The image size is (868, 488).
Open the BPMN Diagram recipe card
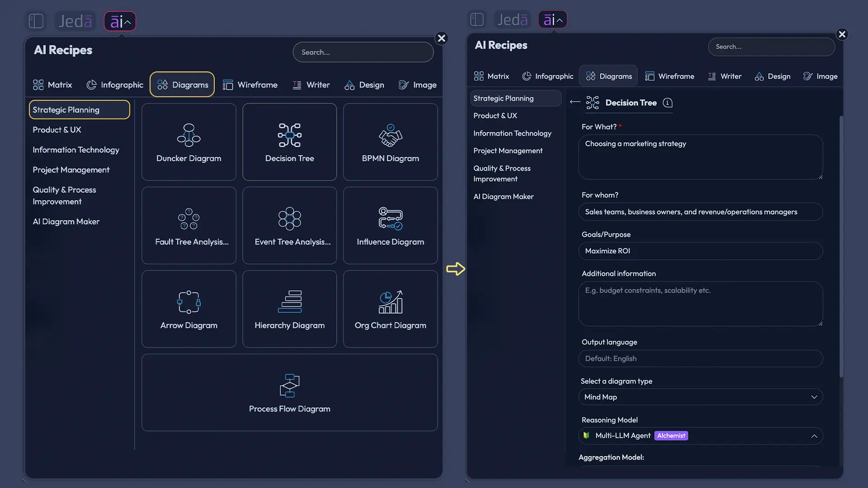391,142
